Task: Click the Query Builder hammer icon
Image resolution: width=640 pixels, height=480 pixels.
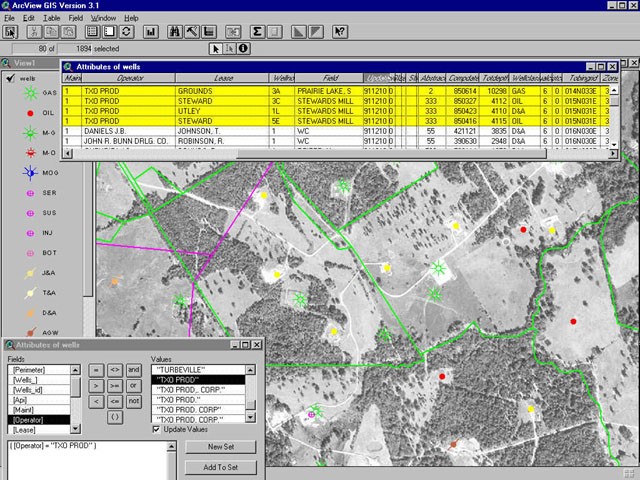Action: pos(193,31)
